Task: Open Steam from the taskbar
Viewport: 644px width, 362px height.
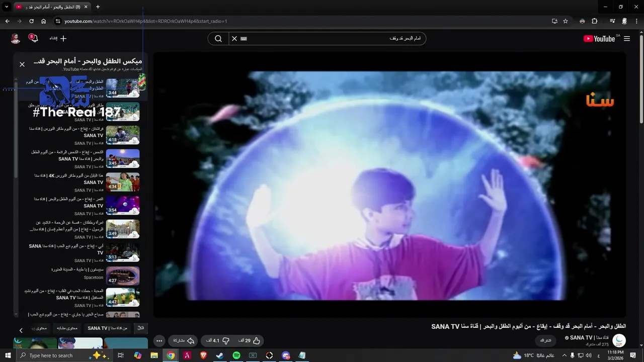Action: point(220,355)
